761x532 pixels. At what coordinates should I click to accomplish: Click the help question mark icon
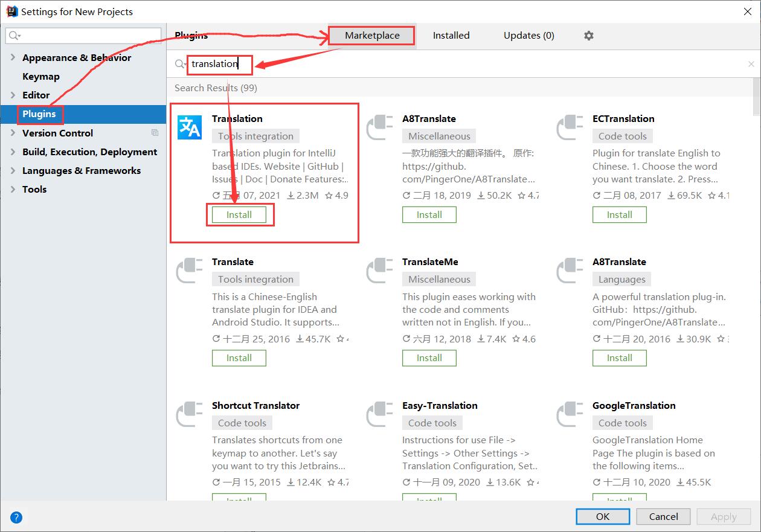[x=16, y=517]
